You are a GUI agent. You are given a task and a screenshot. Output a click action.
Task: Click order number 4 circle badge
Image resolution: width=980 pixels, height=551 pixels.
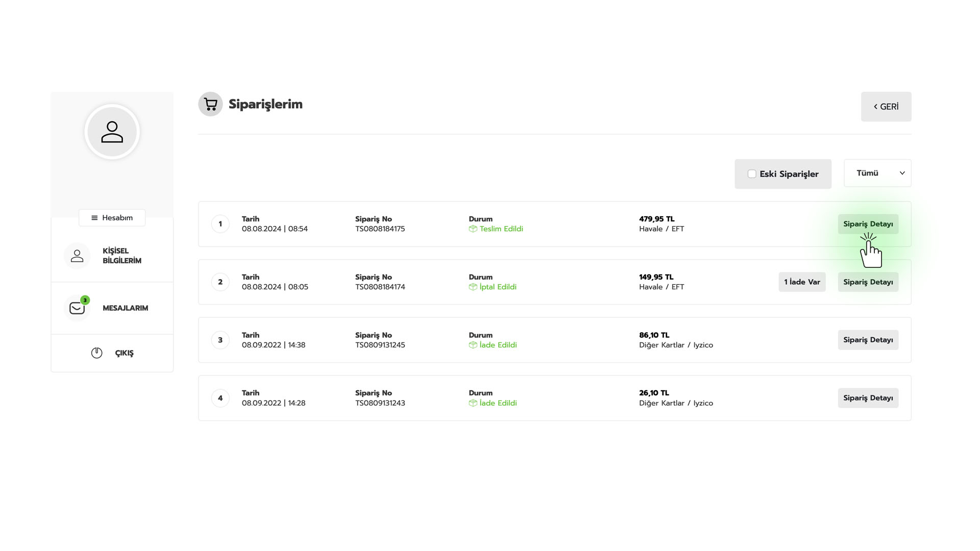coord(220,398)
